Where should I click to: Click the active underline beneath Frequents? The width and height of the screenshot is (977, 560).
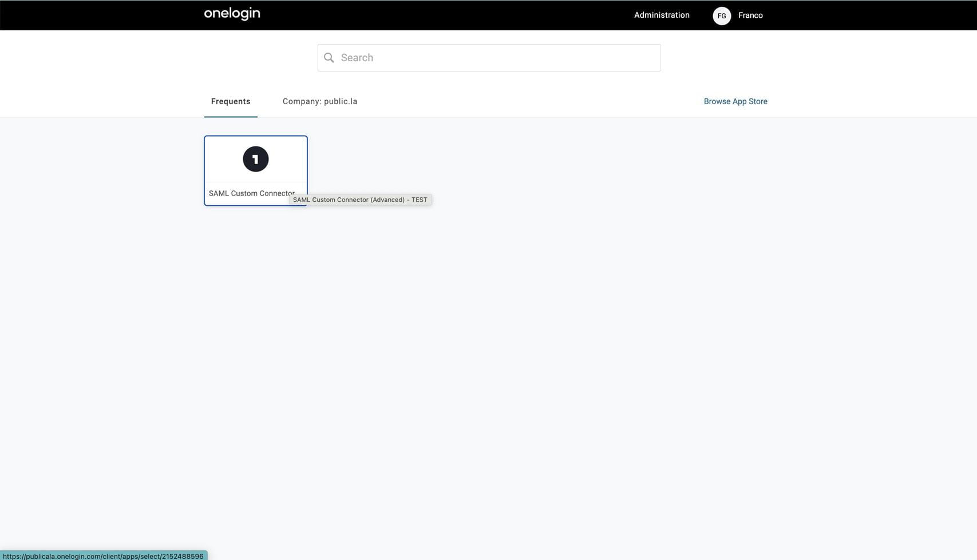pyautogui.click(x=231, y=116)
